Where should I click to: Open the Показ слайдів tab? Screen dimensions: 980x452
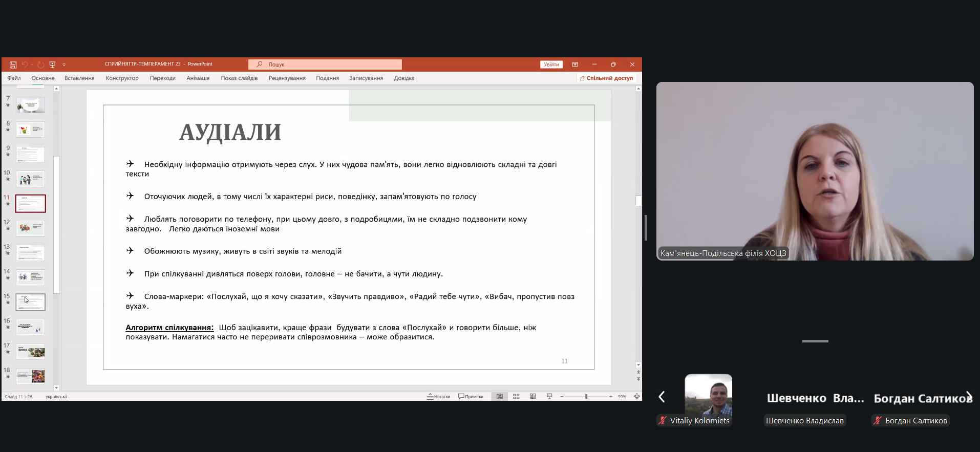239,78
